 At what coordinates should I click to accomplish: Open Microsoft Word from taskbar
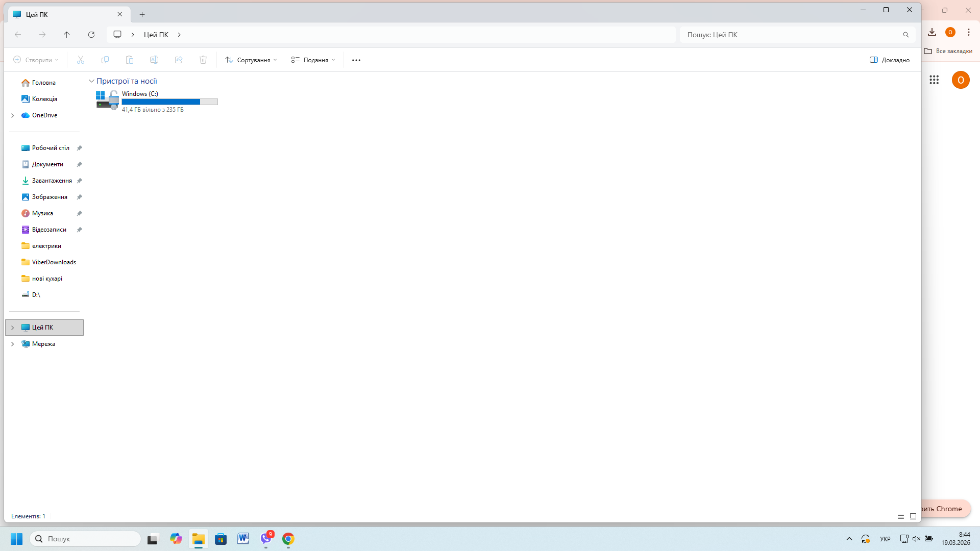(x=243, y=539)
